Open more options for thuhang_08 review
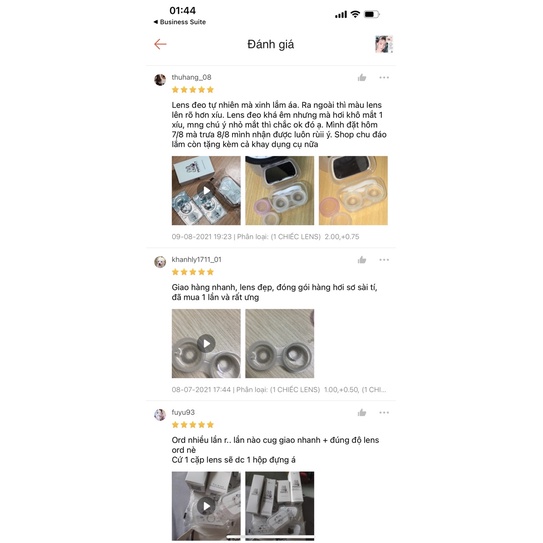 click(x=384, y=78)
